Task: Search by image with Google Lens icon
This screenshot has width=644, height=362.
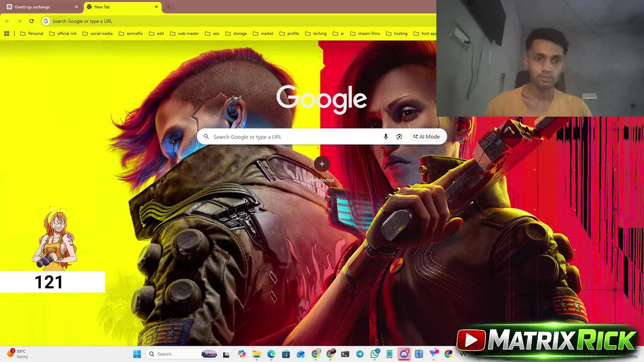Action: pos(399,137)
